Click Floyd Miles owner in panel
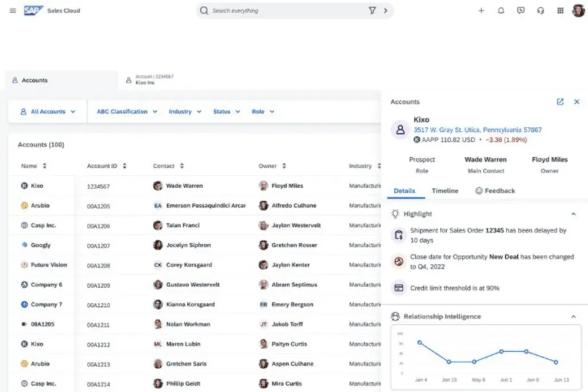The width and height of the screenshot is (588, 392). [x=550, y=160]
